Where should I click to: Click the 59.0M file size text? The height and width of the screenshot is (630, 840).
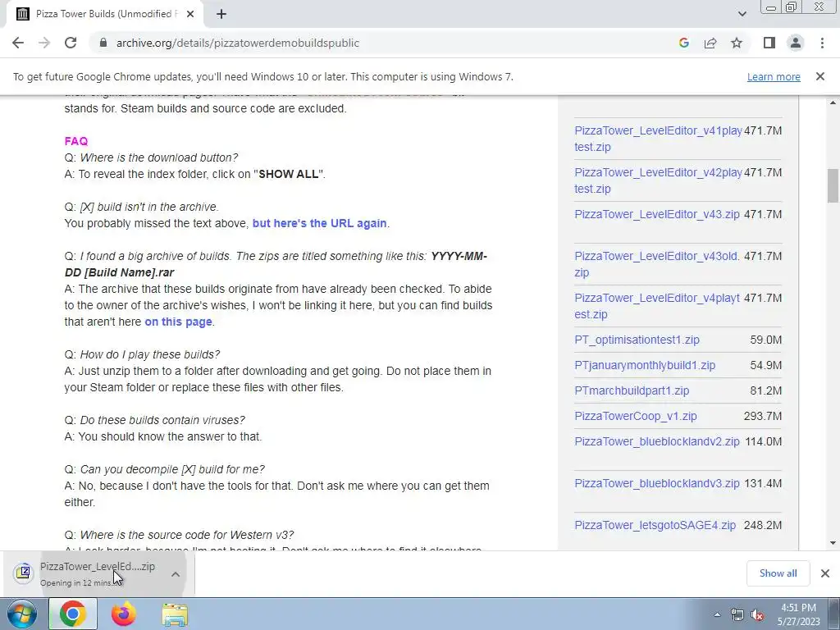[x=765, y=340]
